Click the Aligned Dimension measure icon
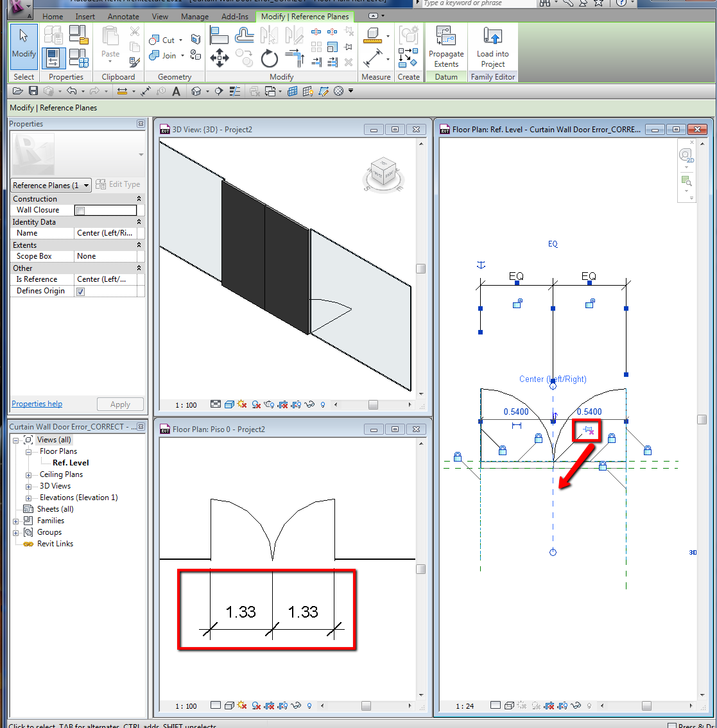 pyautogui.click(x=372, y=58)
